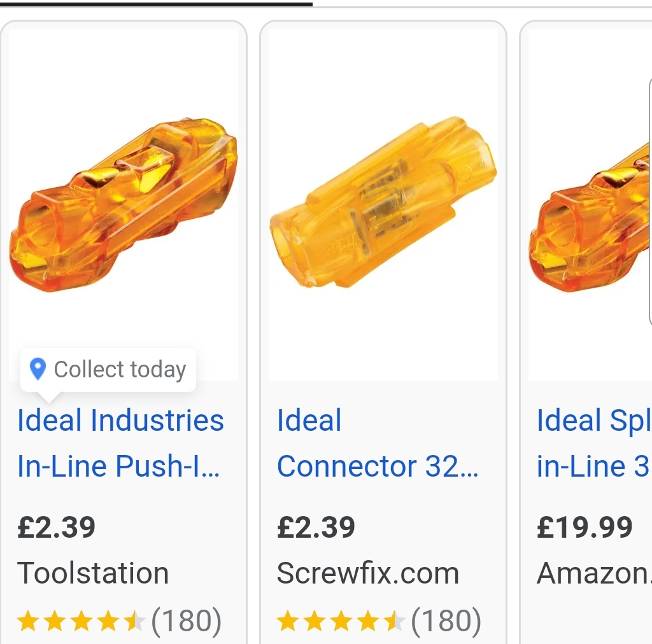The image size is (652, 644).
Task: Click the dark carousel scroll indicator bar
Action: (156, 4)
